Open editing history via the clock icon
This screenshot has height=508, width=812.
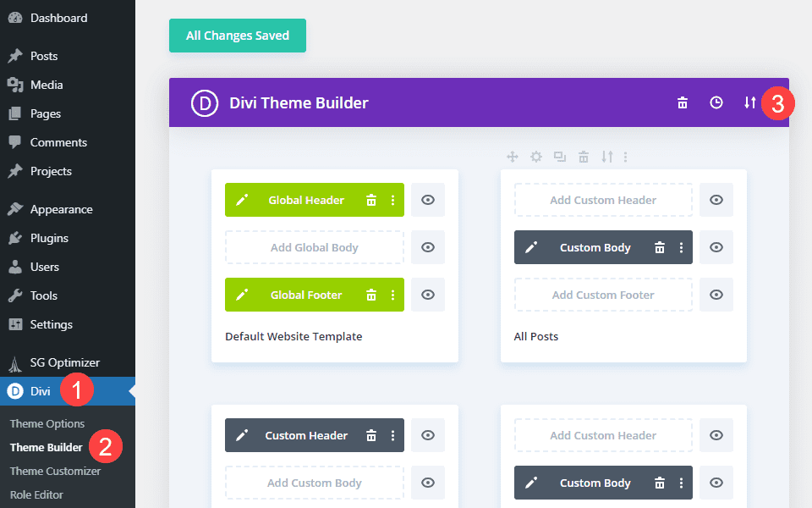716,102
